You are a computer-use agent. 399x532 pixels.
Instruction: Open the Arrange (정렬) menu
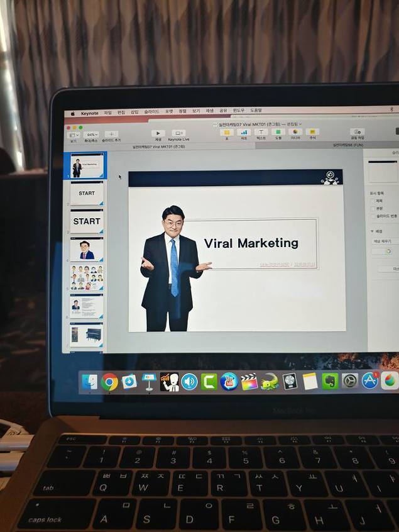(x=183, y=111)
